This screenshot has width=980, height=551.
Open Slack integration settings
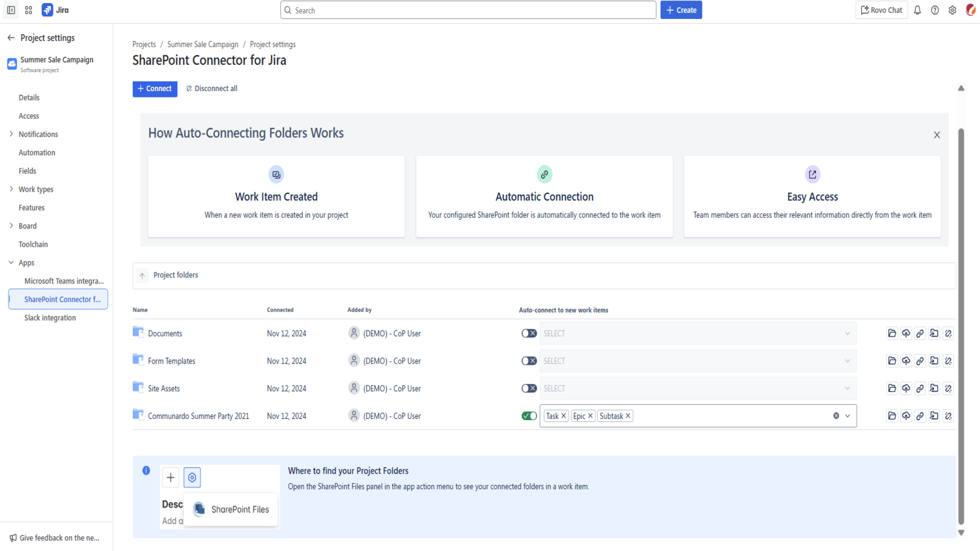[x=50, y=318]
